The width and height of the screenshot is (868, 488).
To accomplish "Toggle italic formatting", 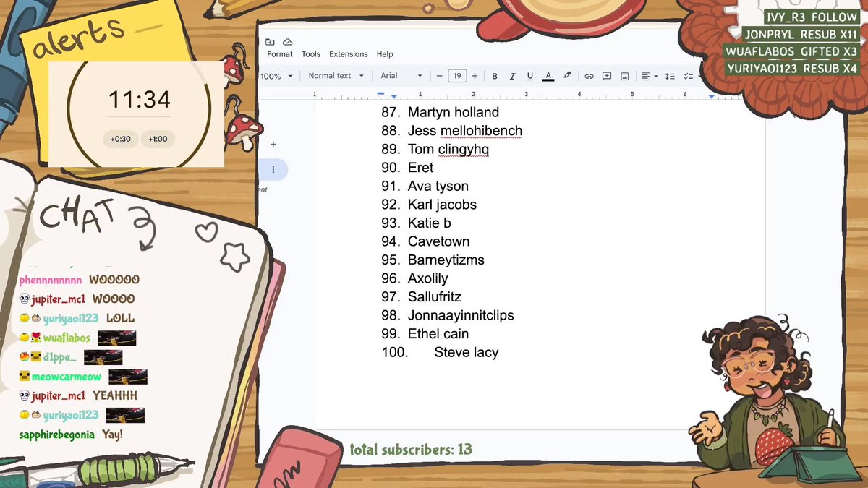I will click(512, 76).
